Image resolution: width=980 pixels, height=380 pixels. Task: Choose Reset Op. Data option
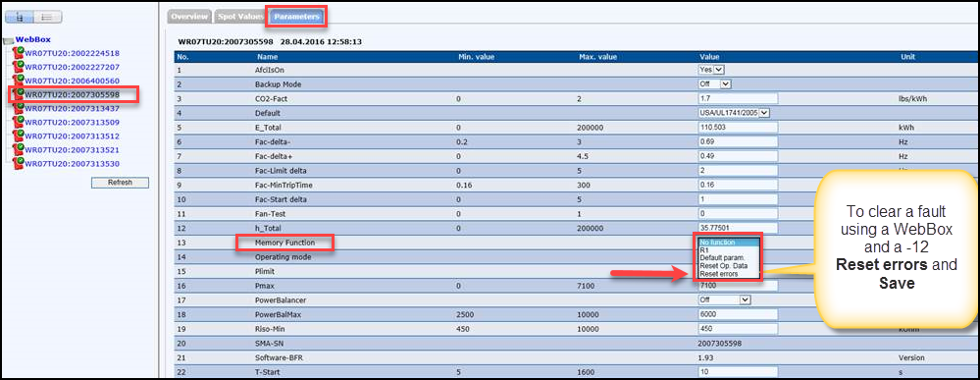point(729,265)
